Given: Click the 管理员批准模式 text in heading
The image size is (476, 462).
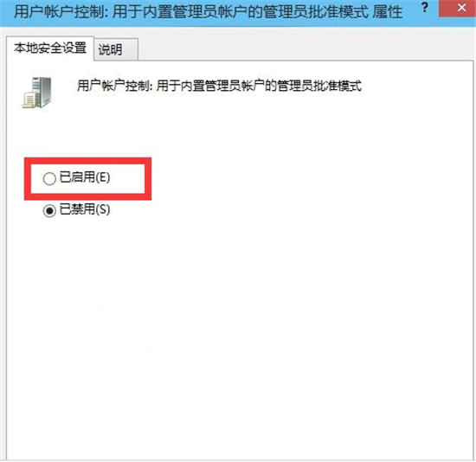Looking at the screenshot, I should tap(319, 86).
